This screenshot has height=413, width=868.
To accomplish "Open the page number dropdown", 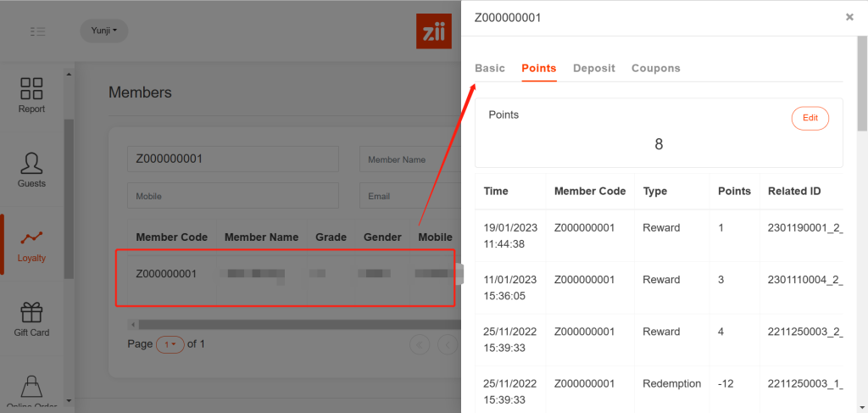I will [170, 344].
